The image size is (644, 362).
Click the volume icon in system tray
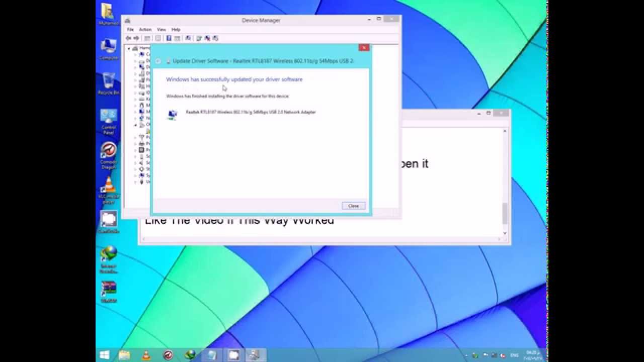(x=503, y=355)
